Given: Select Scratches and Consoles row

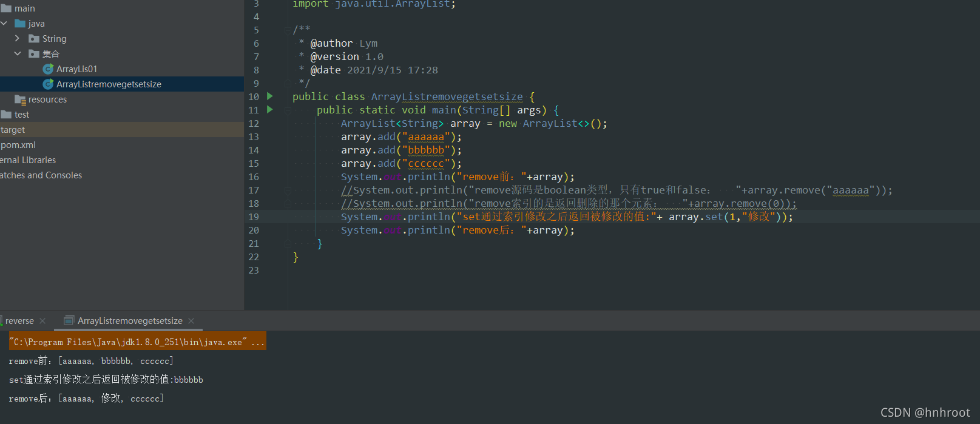Looking at the screenshot, I should pyautogui.click(x=122, y=175).
